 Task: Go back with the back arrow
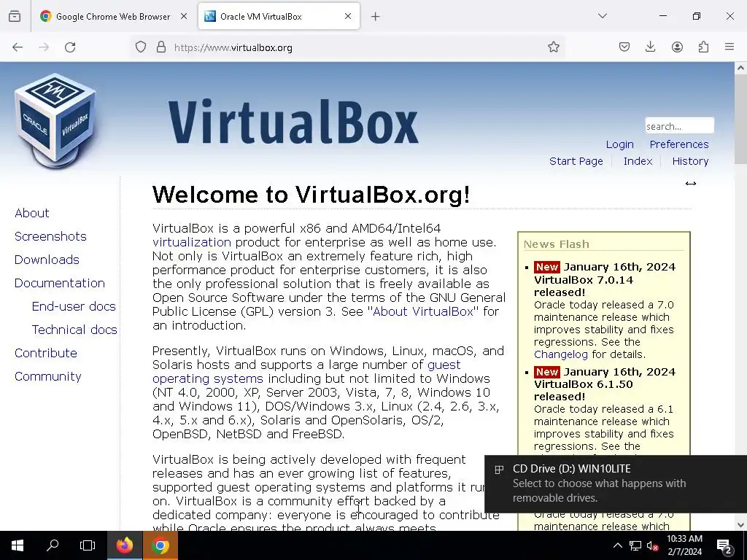(18, 47)
